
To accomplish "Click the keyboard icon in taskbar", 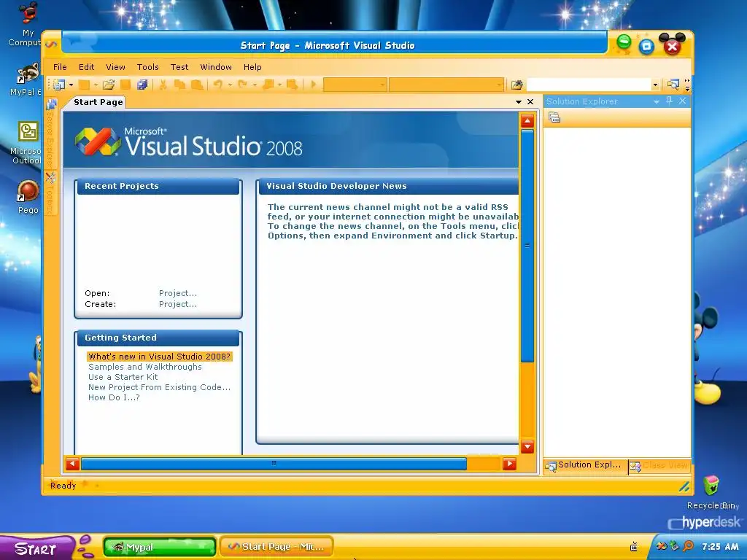I will click(634, 547).
